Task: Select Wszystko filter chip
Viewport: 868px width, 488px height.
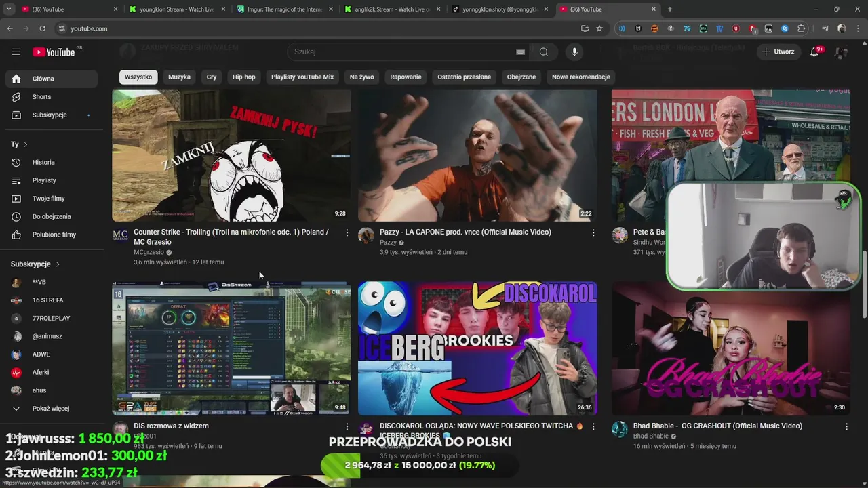Action: (138, 77)
